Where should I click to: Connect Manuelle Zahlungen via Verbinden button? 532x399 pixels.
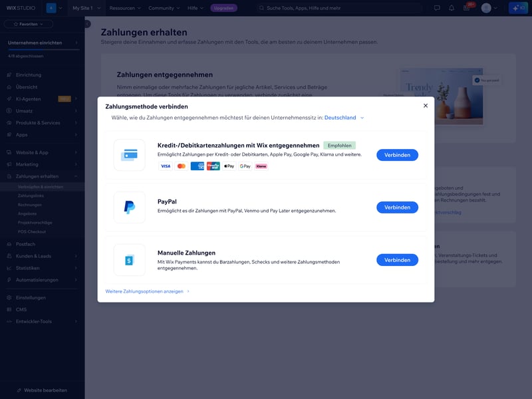point(397,260)
